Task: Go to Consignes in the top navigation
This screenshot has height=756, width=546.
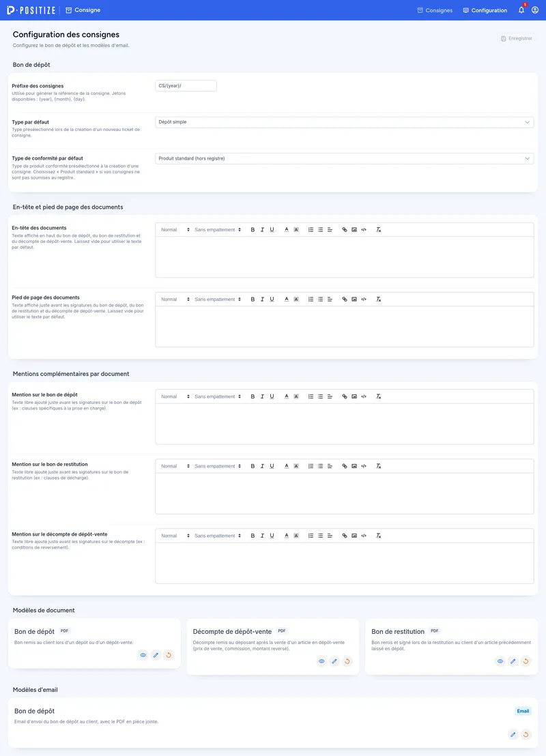Action: tap(435, 10)
